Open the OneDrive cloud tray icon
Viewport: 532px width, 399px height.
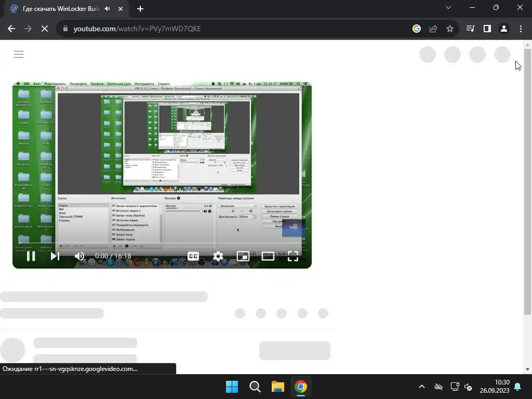(438, 387)
